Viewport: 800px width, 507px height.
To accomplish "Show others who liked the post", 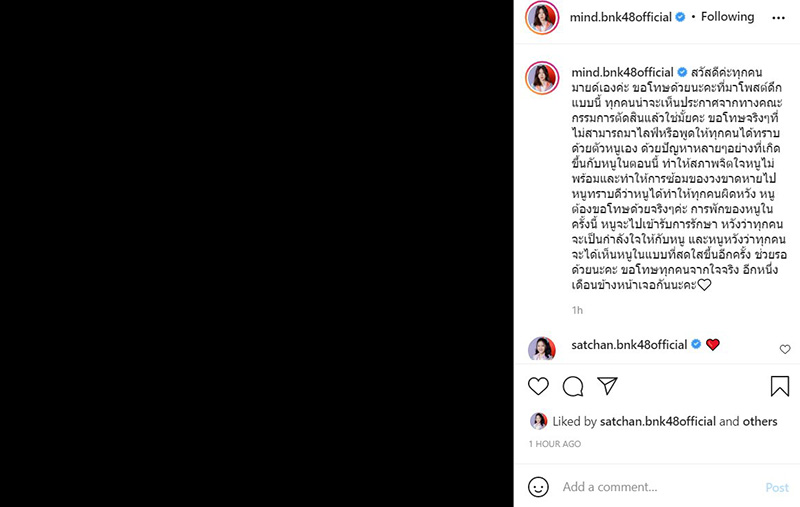I will click(x=760, y=421).
